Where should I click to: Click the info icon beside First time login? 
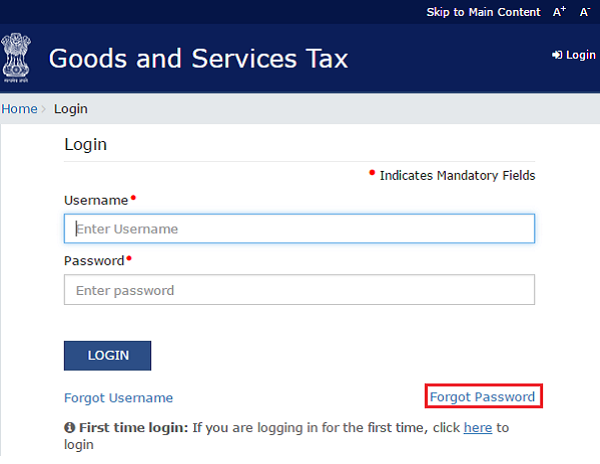(70, 428)
